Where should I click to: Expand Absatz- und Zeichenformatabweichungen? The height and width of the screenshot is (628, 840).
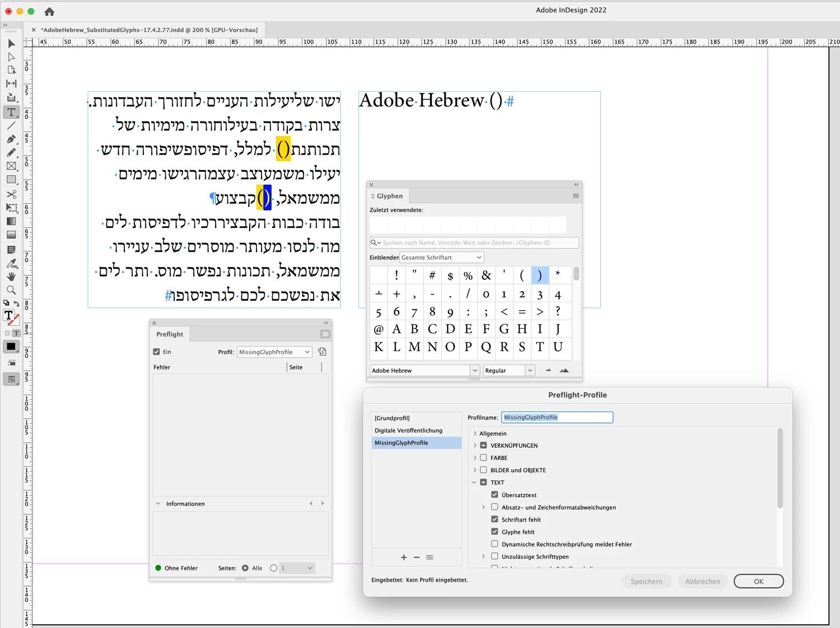[x=484, y=507]
